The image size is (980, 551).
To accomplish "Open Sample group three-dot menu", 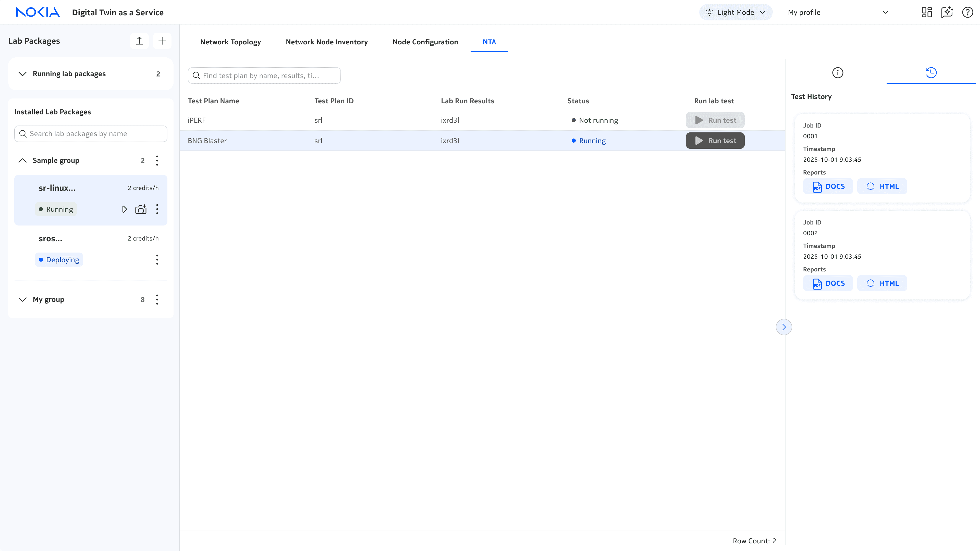I will [157, 160].
